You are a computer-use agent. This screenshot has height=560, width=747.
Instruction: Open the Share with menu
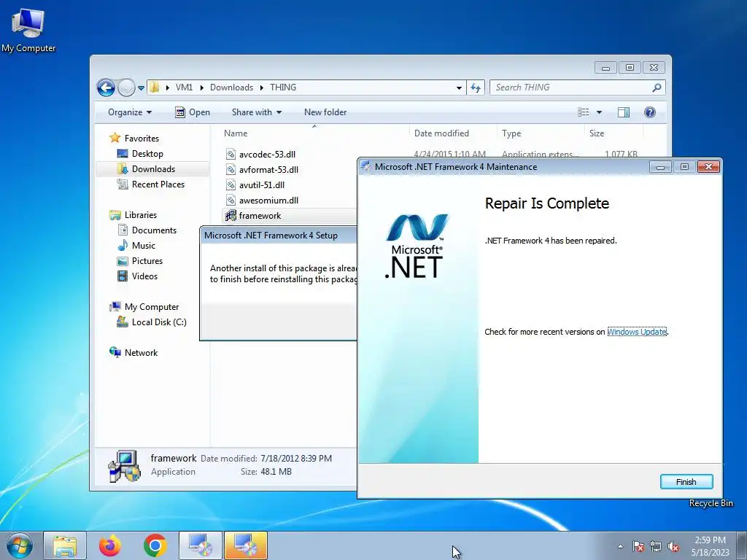pos(257,112)
